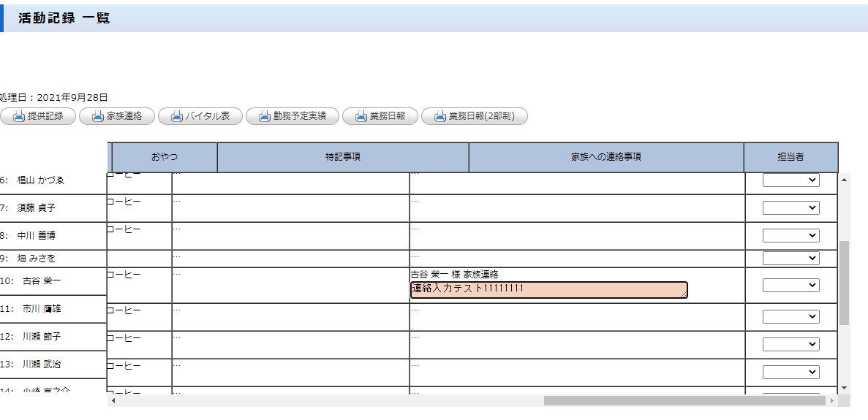Viewport: 868px width, 420px height.
Task: Focus the 連絡入力テスト11111111 text field
Action: point(548,290)
